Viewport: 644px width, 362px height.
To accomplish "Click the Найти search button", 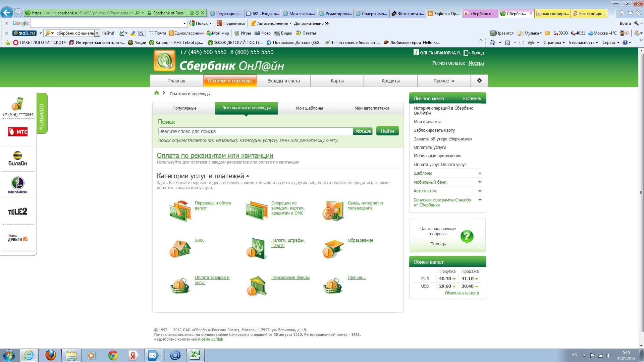I will 387,131.
